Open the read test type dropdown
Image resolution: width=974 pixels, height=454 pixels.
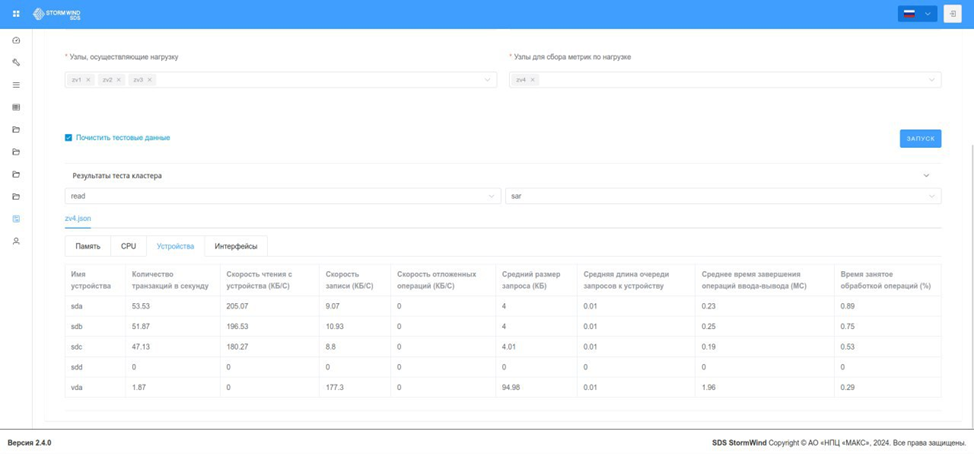click(283, 196)
